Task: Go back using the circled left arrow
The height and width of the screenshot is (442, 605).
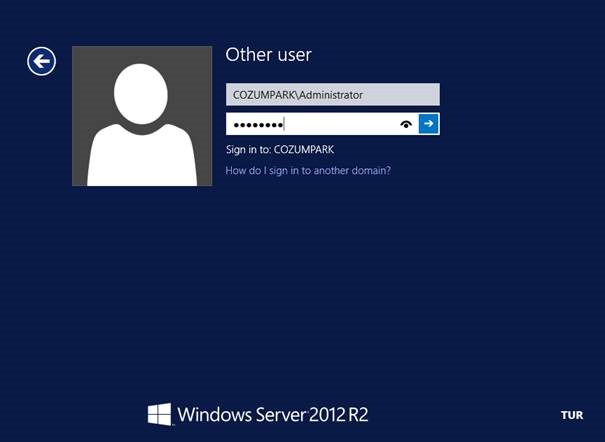Action: coord(41,61)
